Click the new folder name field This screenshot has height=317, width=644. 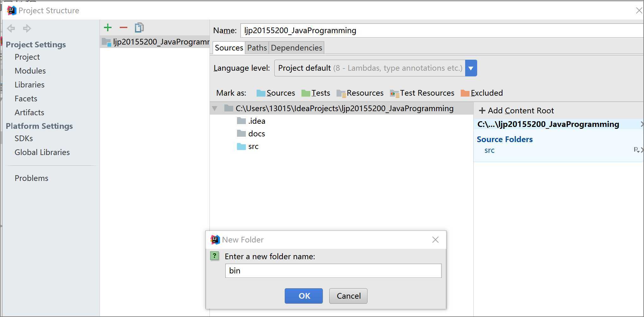pyautogui.click(x=333, y=271)
